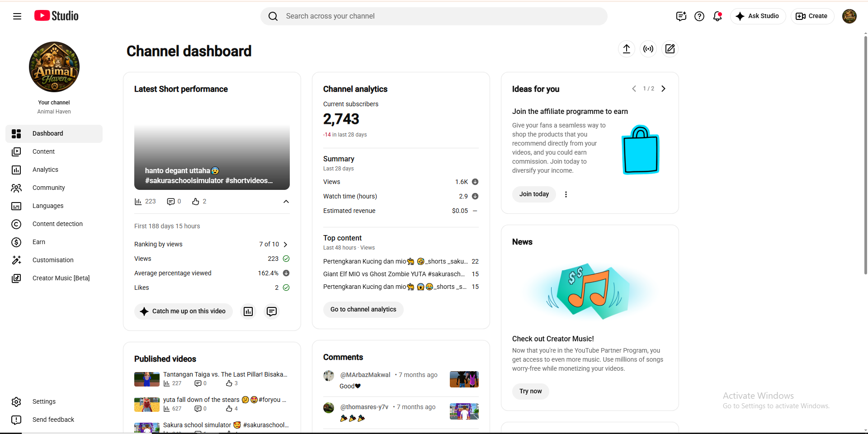868x434 pixels.
Task: Go to next idea card
Action: [664, 89]
